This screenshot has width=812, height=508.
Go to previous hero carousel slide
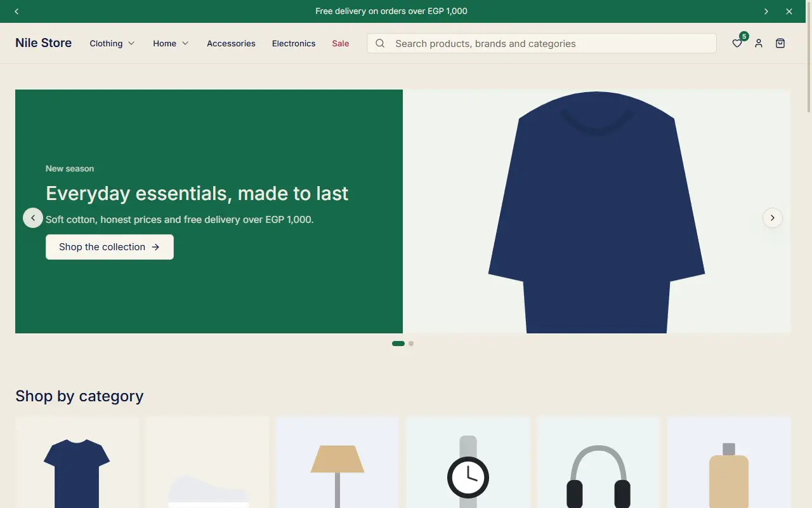click(x=33, y=218)
